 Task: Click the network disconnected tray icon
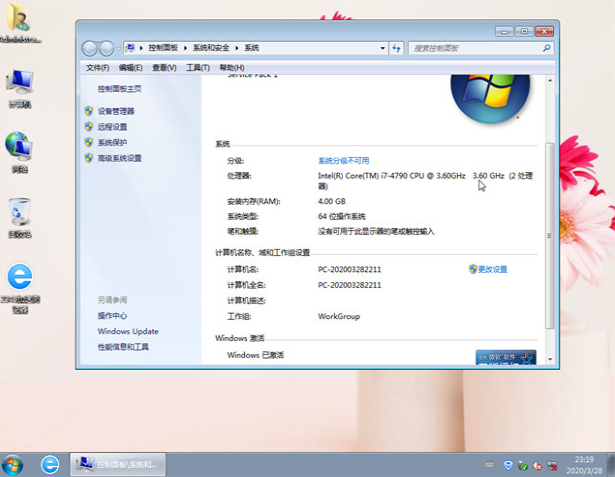tap(552, 466)
